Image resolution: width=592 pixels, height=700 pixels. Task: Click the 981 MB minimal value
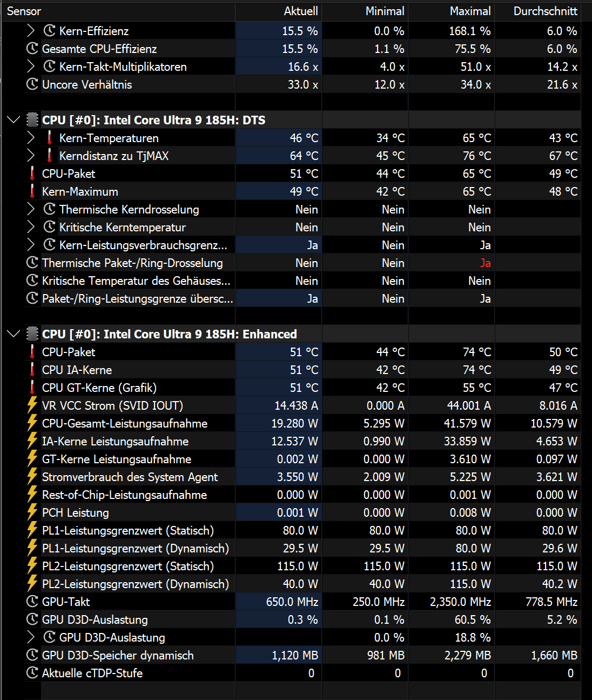click(x=386, y=655)
